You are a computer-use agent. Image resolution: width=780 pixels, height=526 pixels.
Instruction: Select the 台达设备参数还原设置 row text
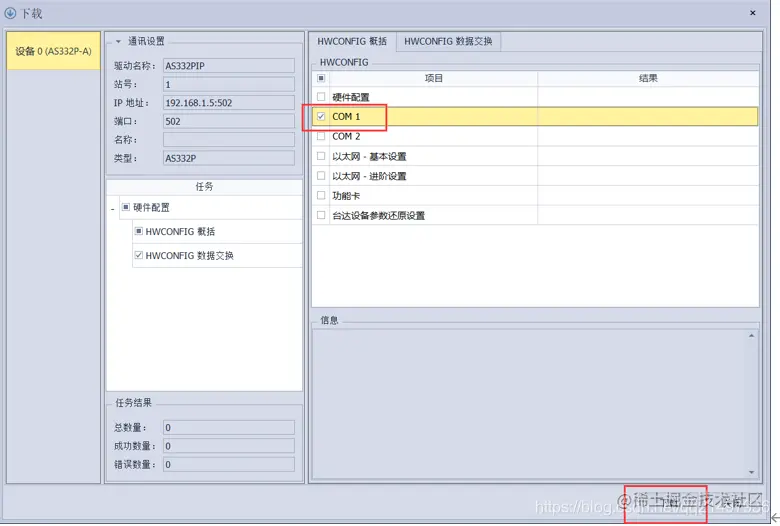[379, 215]
